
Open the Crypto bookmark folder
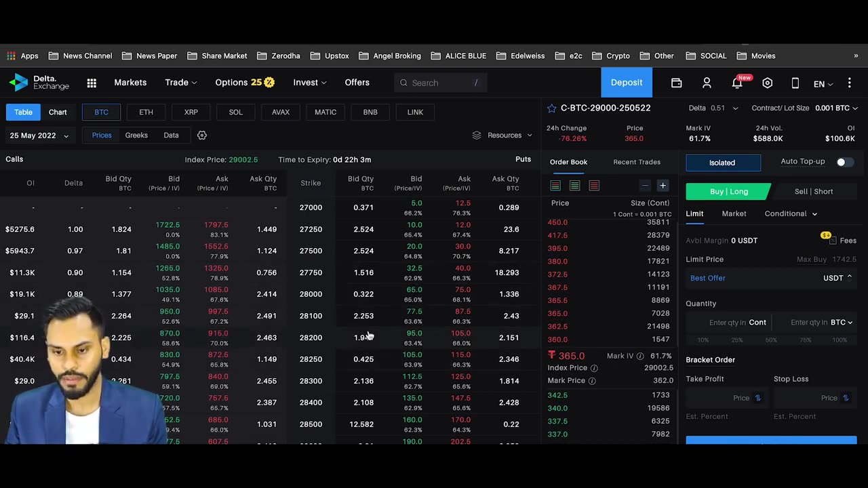(611, 56)
